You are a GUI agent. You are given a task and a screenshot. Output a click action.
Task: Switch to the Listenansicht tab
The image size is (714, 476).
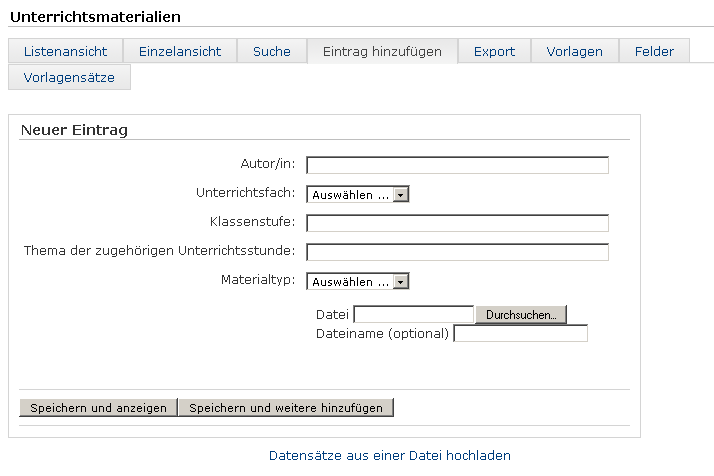[65, 51]
